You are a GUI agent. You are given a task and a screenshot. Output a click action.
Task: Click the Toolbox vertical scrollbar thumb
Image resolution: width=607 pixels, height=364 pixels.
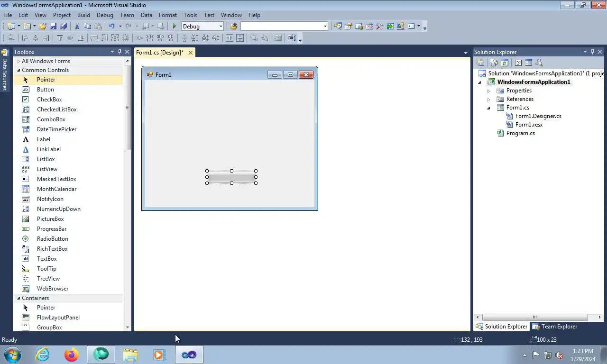127,108
